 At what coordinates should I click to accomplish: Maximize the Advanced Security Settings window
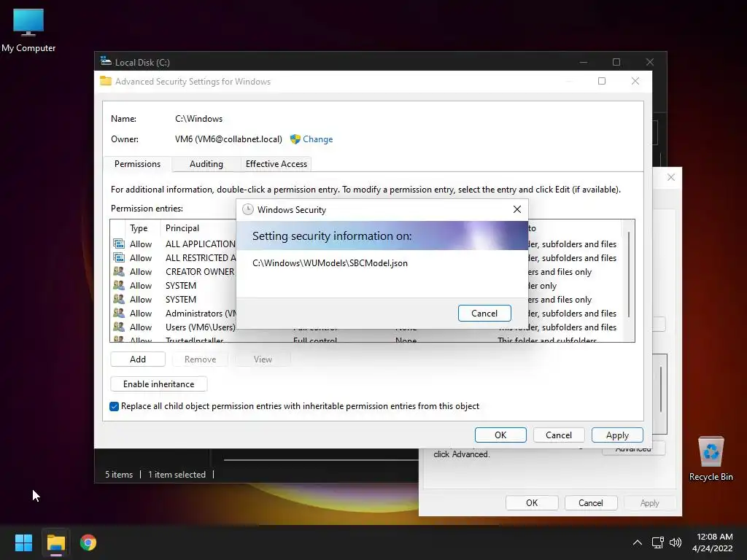pyautogui.click(x=602, y=81)
